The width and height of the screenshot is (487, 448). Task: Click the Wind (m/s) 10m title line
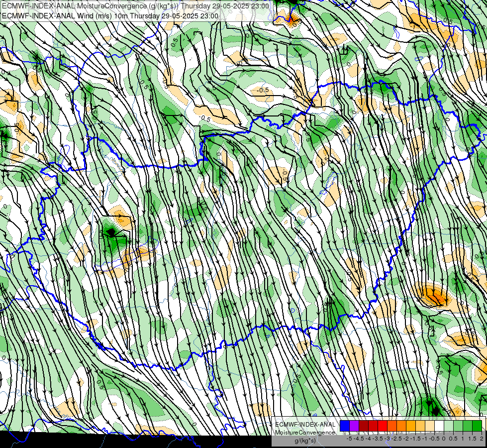[110, 16]
